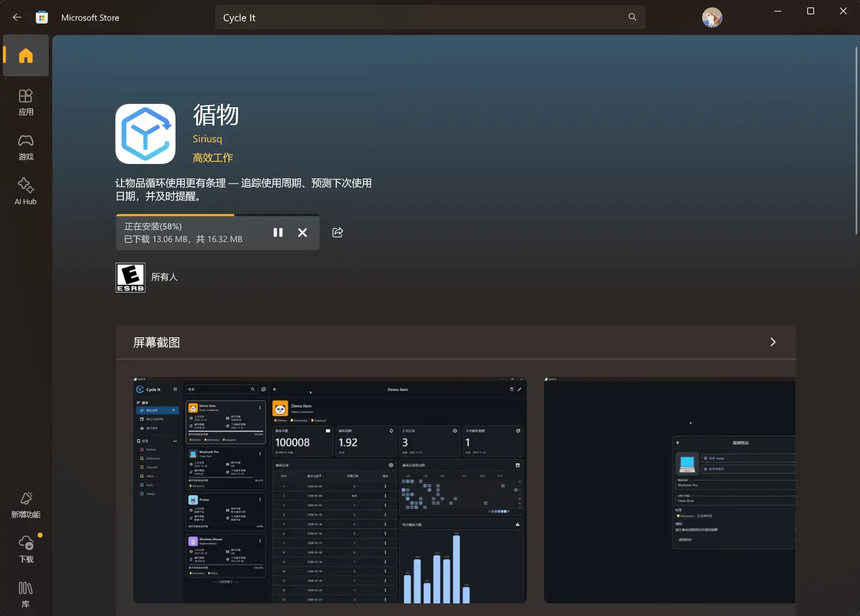Click the 所有人 rating label
860x616 pixels.
165,277
